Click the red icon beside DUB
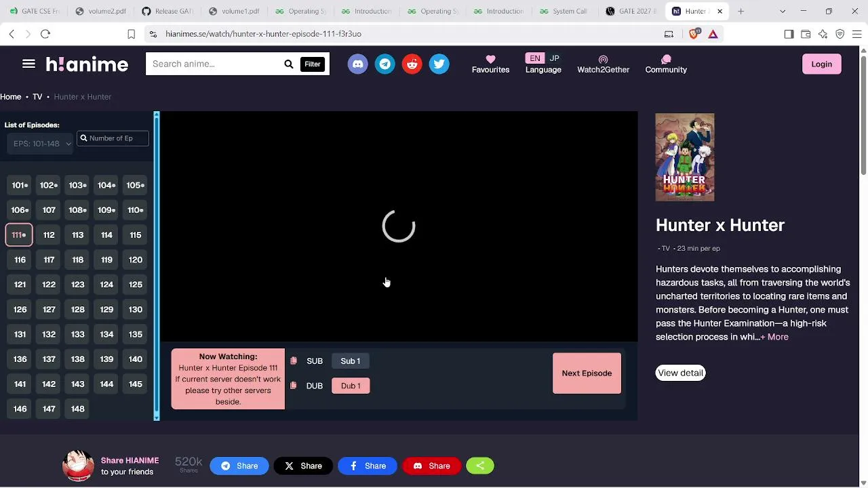 (294, 386)
